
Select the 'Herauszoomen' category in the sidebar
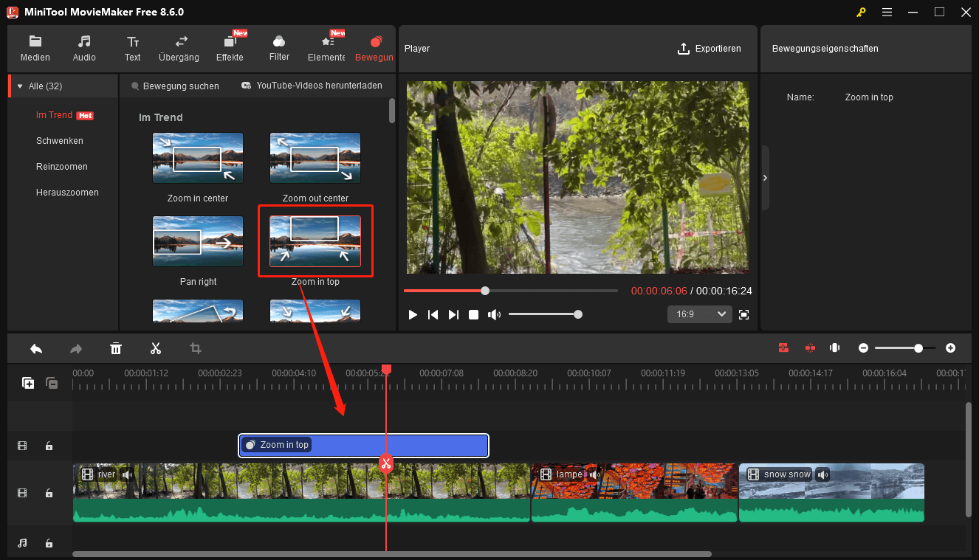click(67, 192)
